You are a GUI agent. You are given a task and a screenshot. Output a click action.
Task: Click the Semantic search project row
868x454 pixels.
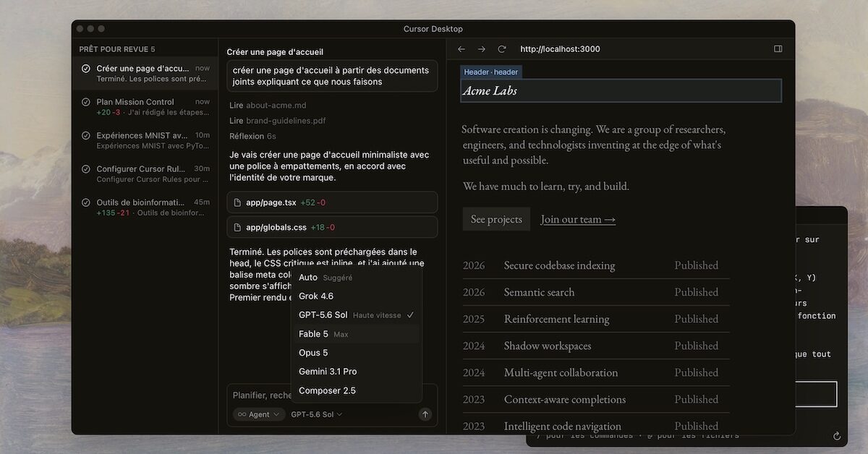596,292
